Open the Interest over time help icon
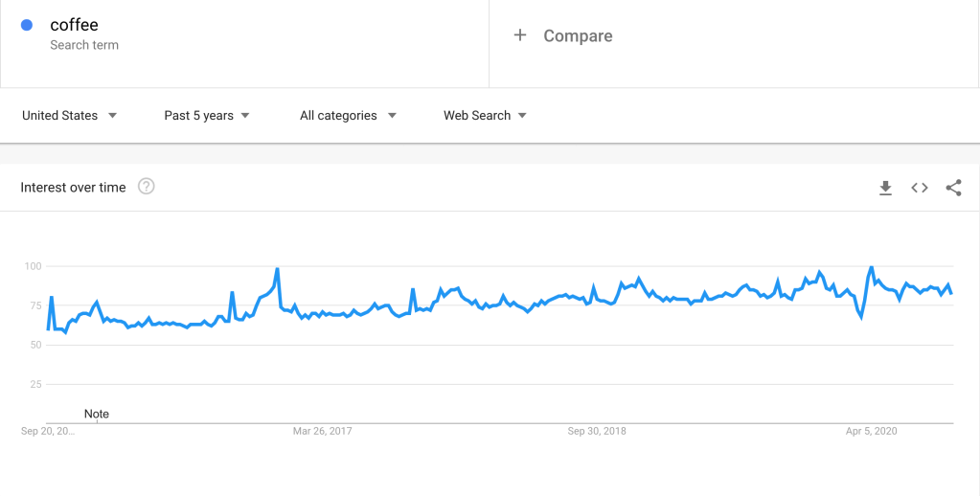This screenshot has height=496, width=980. [x=147, y=187]
